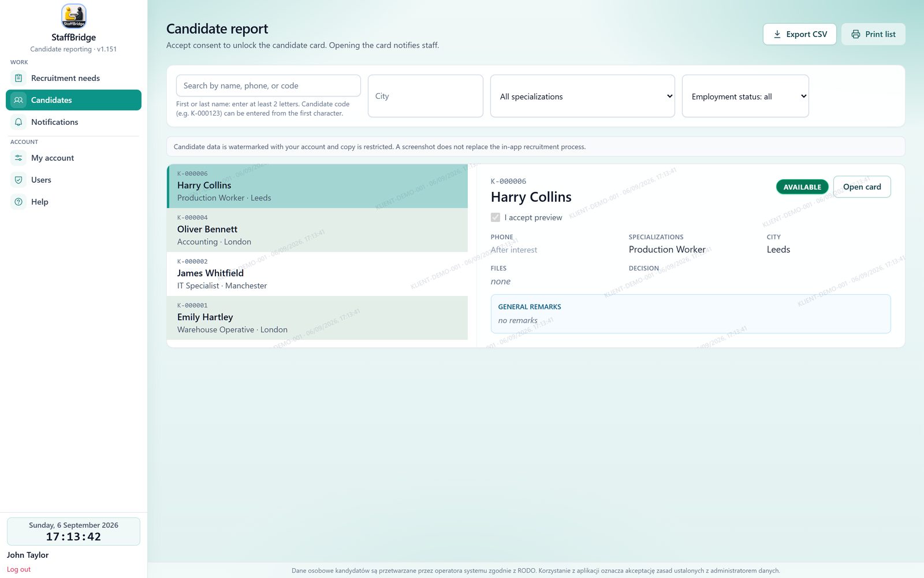Screen dimensions: 924x578
Task: Go to the Notifications menu item
Action: click(x=73, y=122)
